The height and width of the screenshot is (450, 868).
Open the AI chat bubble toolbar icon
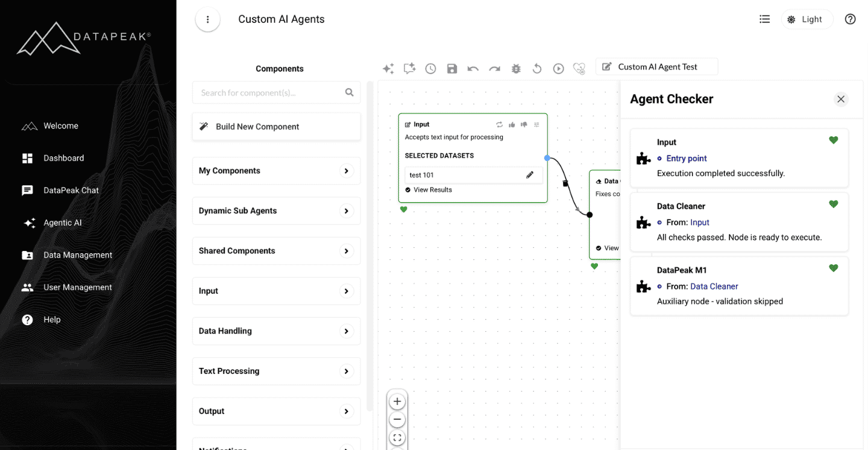[409, 69]
